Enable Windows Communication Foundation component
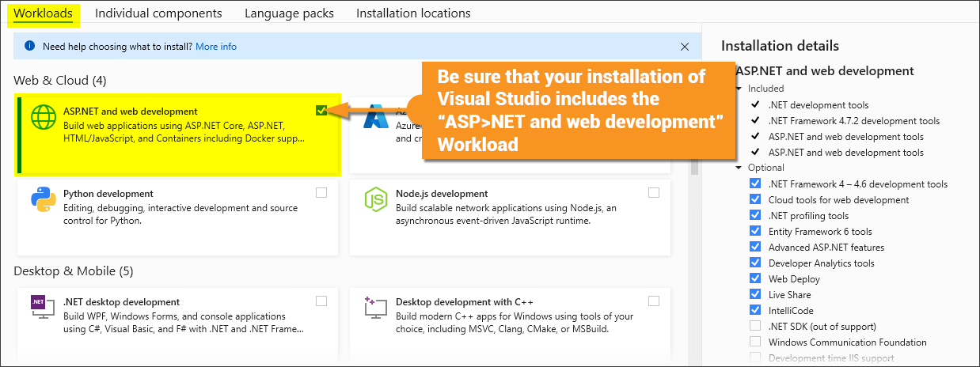Screen dimensions: 980x367 pos(754,342)
